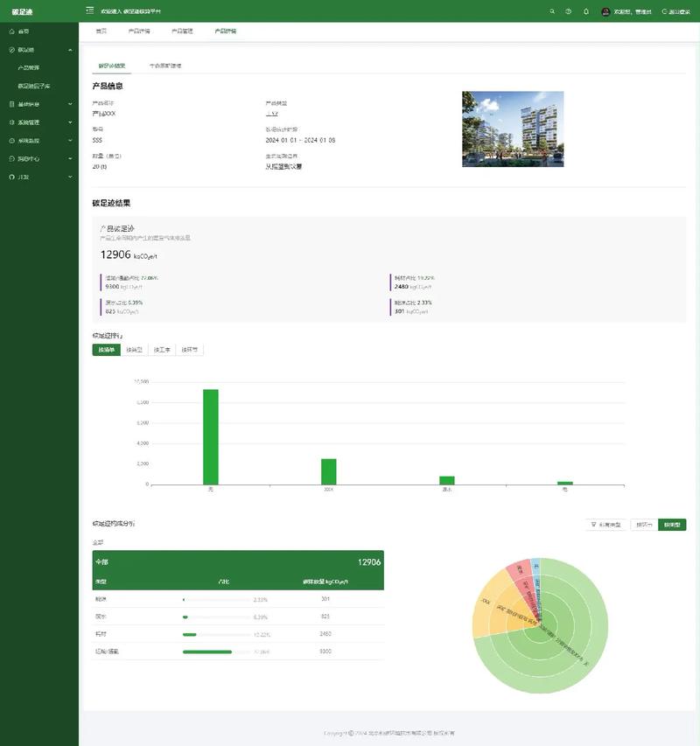Click the underlined product type link

coord(272,113)
